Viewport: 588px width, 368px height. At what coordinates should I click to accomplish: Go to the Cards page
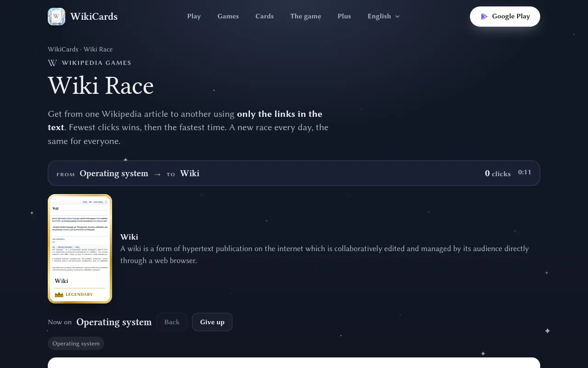tap(265, 16)
